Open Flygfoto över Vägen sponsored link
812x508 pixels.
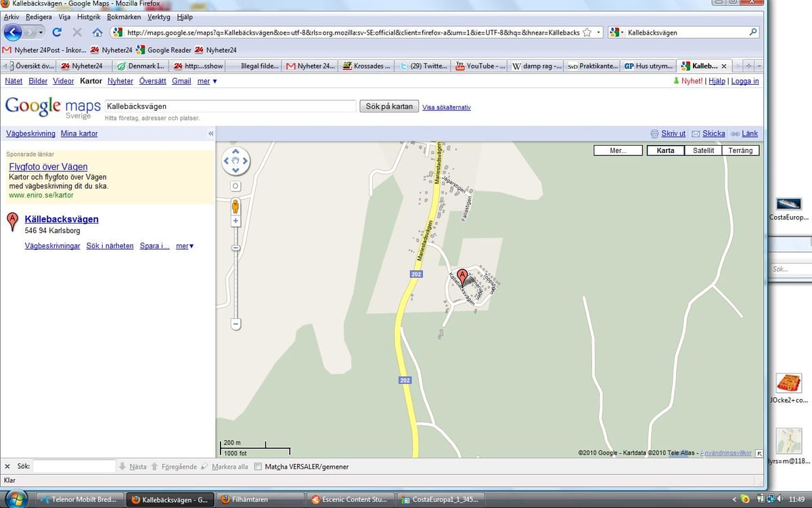click(x=48, y=167)
